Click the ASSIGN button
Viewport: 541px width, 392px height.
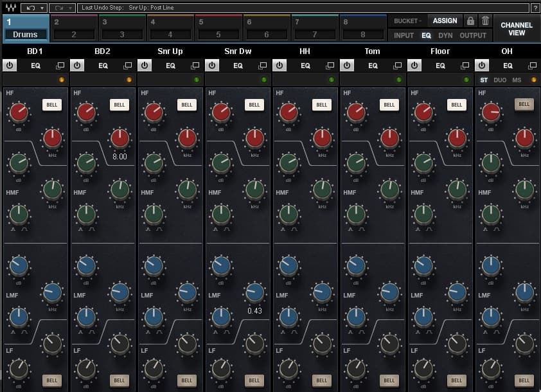click(x=445, y=21)
